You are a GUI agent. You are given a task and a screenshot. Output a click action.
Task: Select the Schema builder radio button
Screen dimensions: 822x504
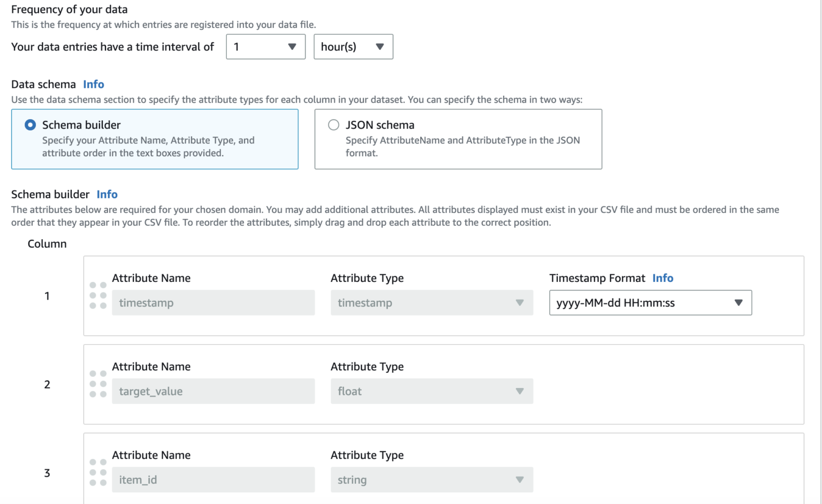point(30,124)
